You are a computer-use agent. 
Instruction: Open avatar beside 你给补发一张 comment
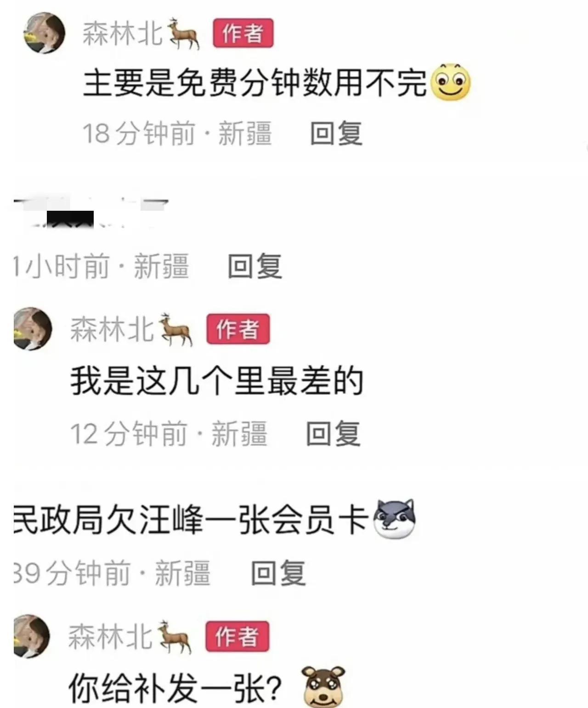coord(32,636)
